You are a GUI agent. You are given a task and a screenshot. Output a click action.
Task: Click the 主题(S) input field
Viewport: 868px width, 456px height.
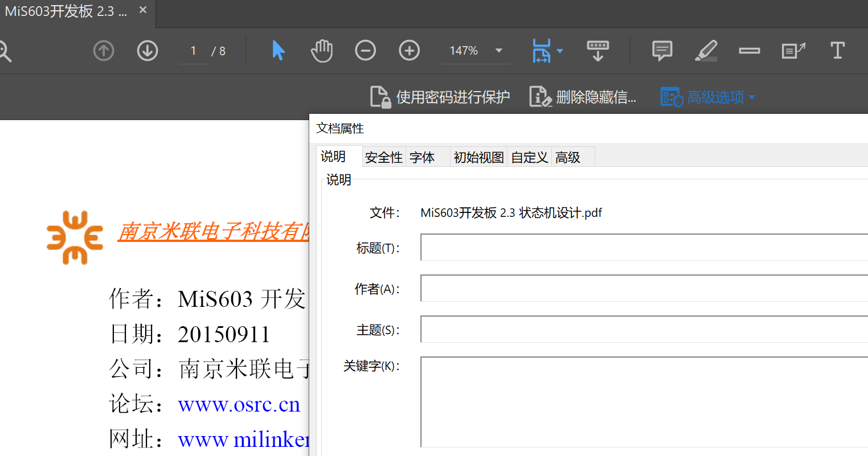[644, 329]
